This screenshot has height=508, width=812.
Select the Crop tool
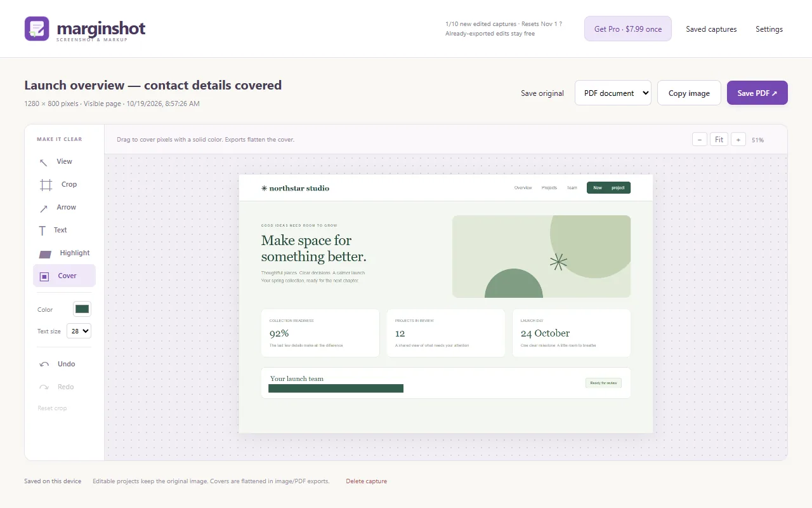64,184
